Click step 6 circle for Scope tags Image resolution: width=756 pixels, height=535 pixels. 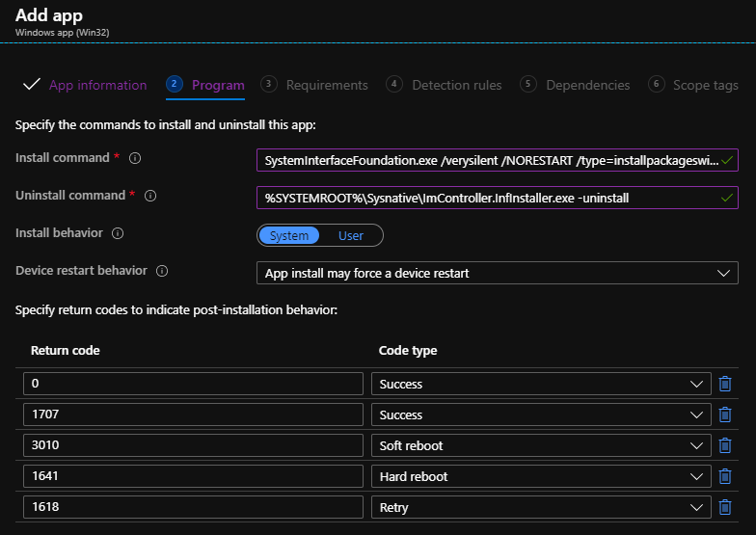[656, 85]
